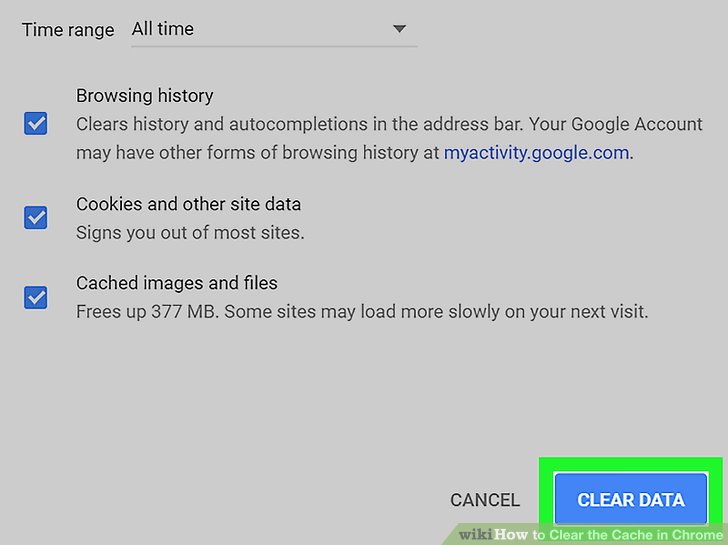Image resolution: width=728 pixels, height=545 pixels.
Task: Open the myactivity.google.com link
Action: [x=536, y=153]
